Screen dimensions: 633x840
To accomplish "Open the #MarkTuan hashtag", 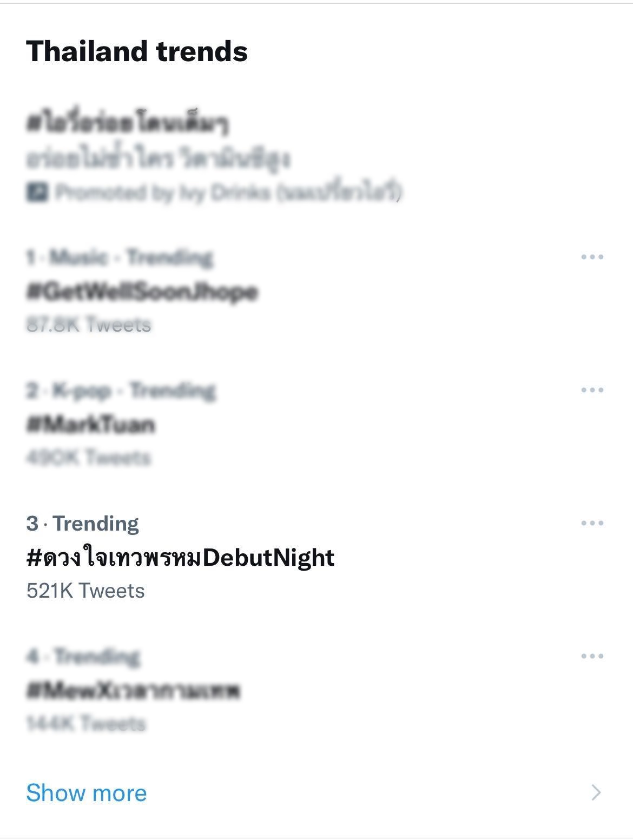I will pos(90,425).
